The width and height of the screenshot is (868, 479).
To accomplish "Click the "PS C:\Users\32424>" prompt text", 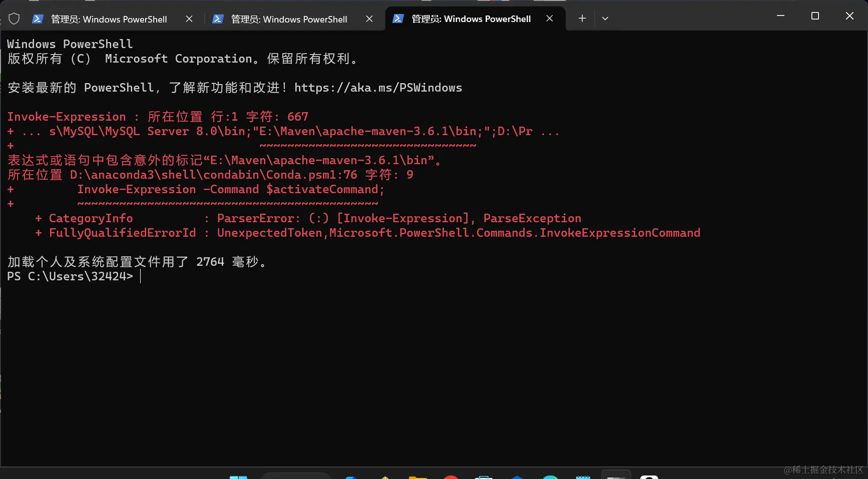I will [70, 276].
